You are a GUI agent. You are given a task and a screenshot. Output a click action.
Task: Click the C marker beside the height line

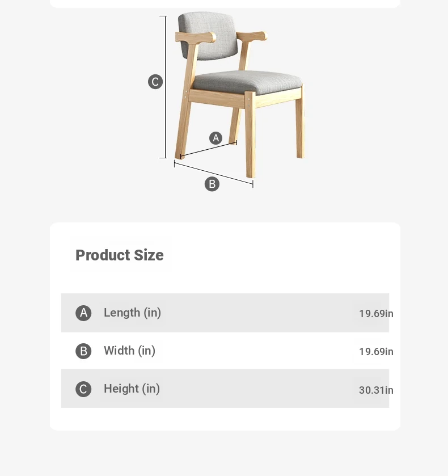tap(155, 82)
